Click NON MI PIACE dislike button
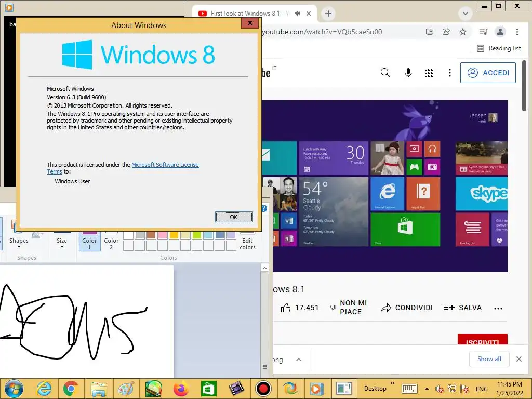The width and height of the screenshot is (532, 399). click(349, 308)
